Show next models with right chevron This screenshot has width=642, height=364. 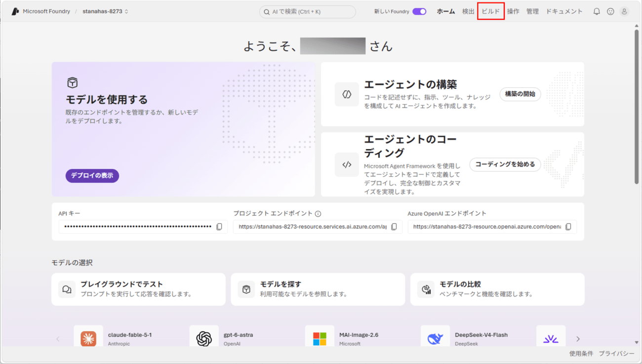578,339
